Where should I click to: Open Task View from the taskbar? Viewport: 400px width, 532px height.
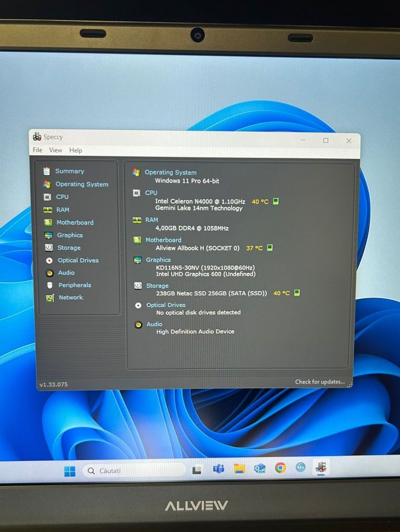[x=197, y=470]
